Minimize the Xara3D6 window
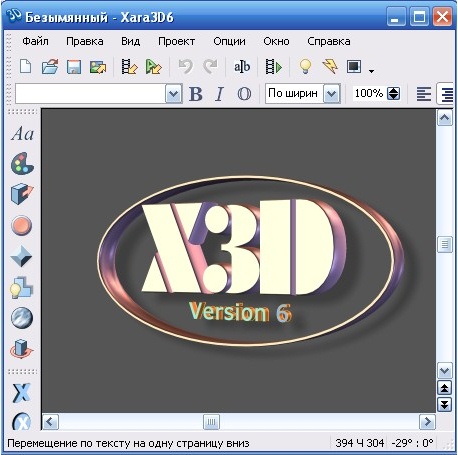458x455 pixels. [396, 16]
